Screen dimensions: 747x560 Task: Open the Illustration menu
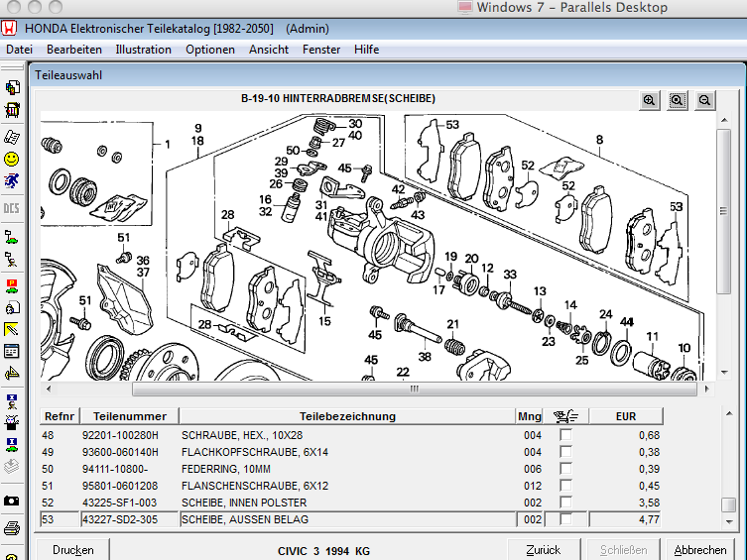143,50
